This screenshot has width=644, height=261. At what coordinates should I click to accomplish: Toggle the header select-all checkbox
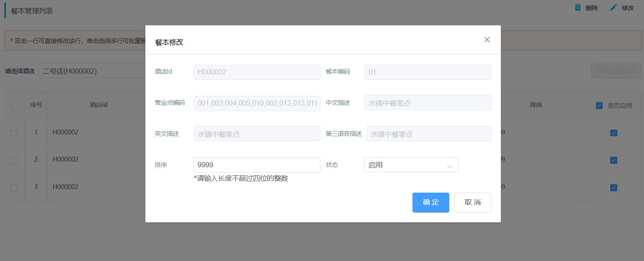15,105
